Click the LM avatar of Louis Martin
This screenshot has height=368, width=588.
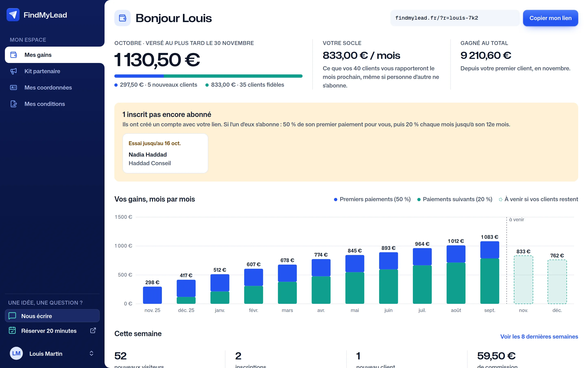click(x=16, y=353)
